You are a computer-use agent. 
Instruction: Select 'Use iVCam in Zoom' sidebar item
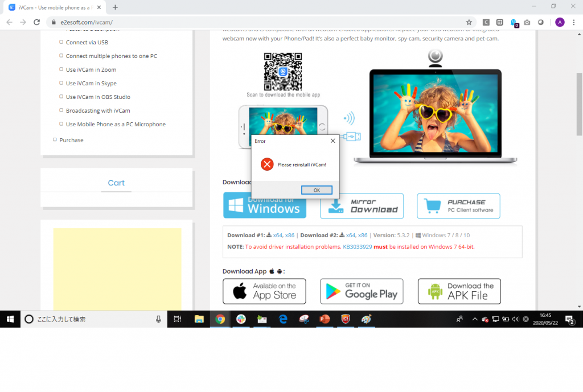tap(91, 69)
